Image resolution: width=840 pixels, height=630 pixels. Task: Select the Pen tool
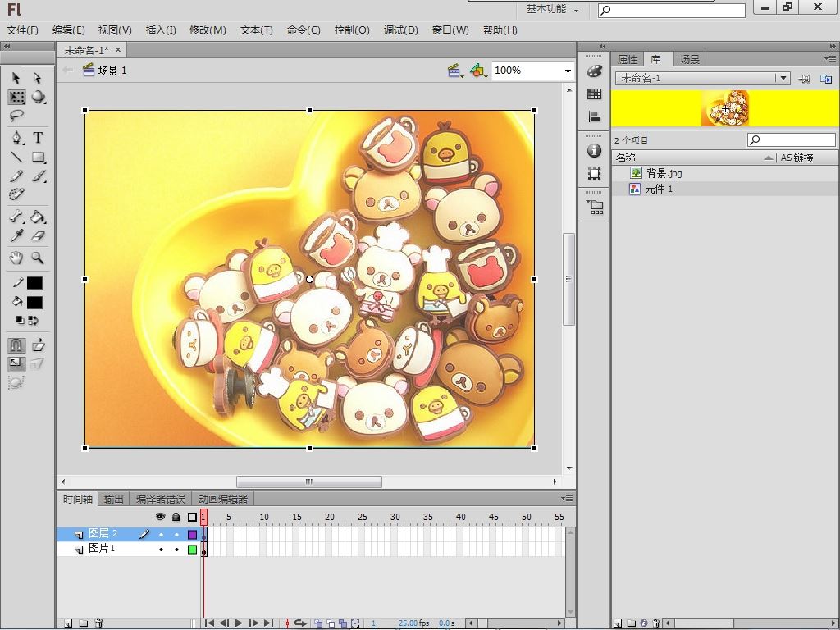16,138
